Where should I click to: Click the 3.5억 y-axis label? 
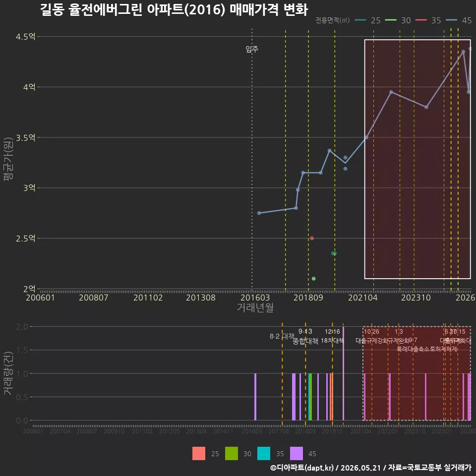click(25, 138)
